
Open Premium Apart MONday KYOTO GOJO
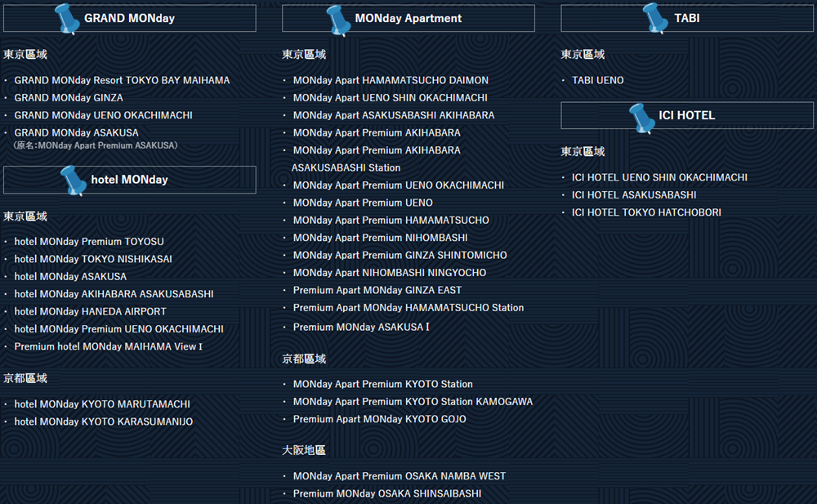(380, 419)
